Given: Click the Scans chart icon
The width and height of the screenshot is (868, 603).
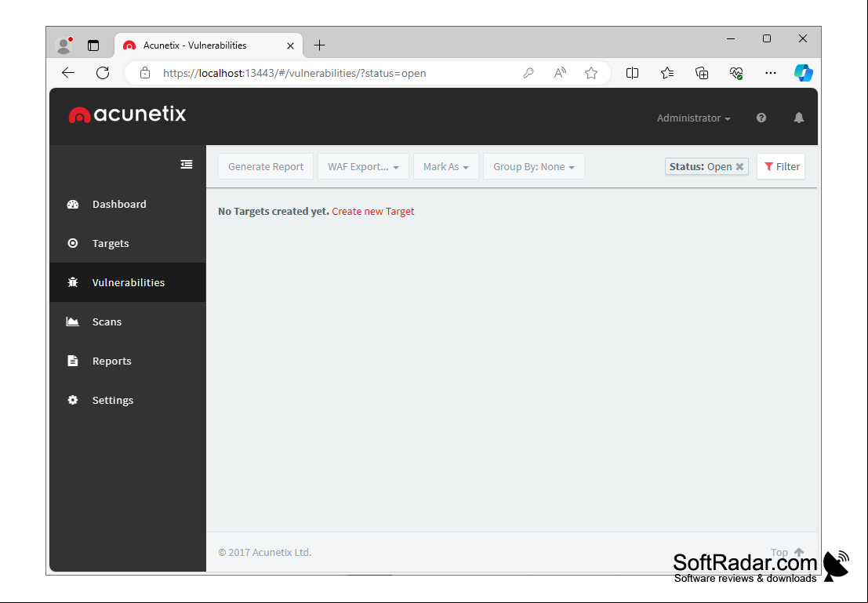Looking at the screenshot, I should 72,321.
